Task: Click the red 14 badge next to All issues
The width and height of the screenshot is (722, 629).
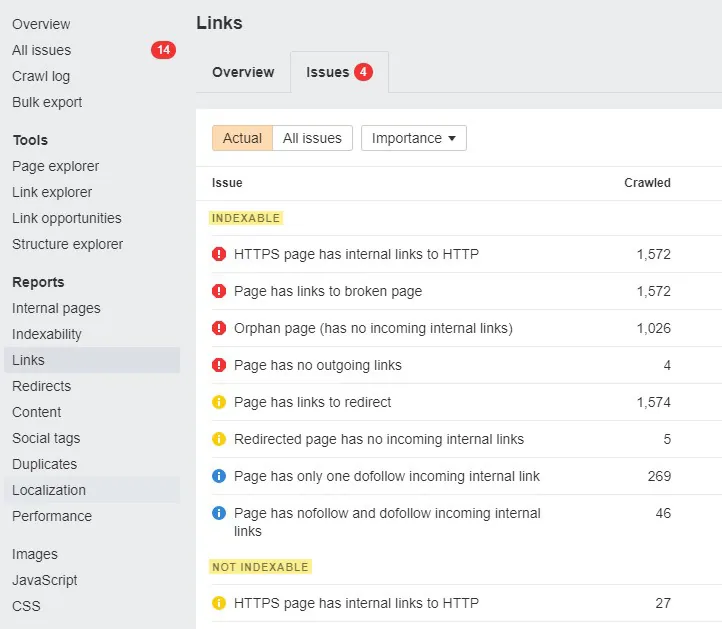Action: [163, 50]
